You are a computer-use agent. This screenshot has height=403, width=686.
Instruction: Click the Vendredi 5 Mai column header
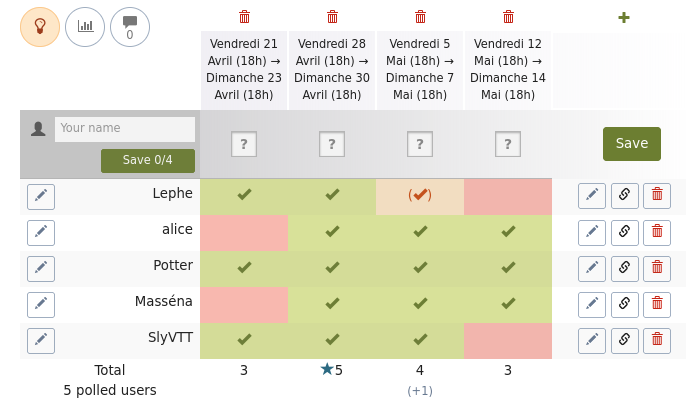click(x=420, y=70)
